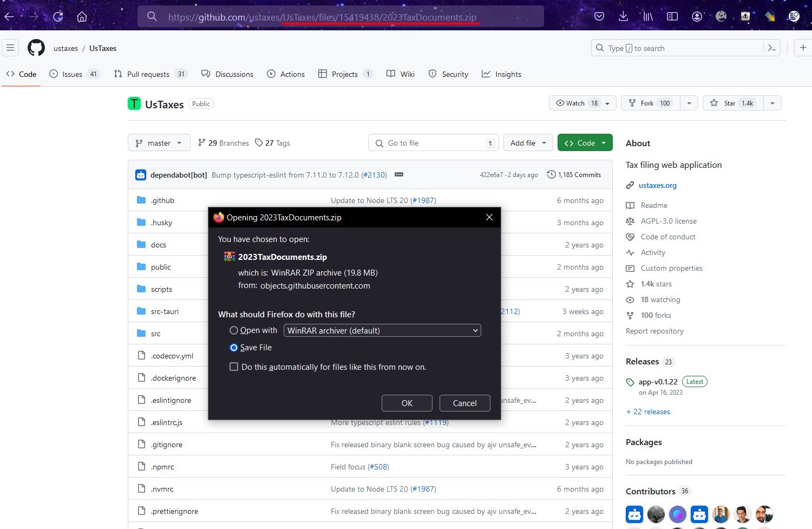Click the WinRAR archive file icon in dialog

coord(230,257)
